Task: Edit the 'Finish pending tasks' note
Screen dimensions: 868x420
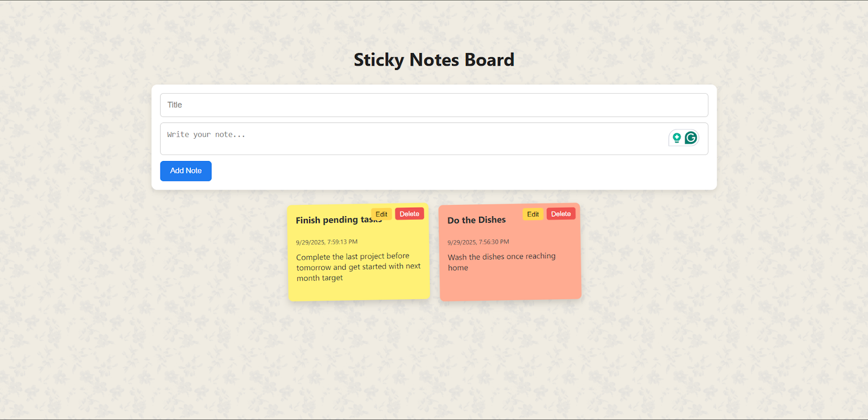Action: 381,214
